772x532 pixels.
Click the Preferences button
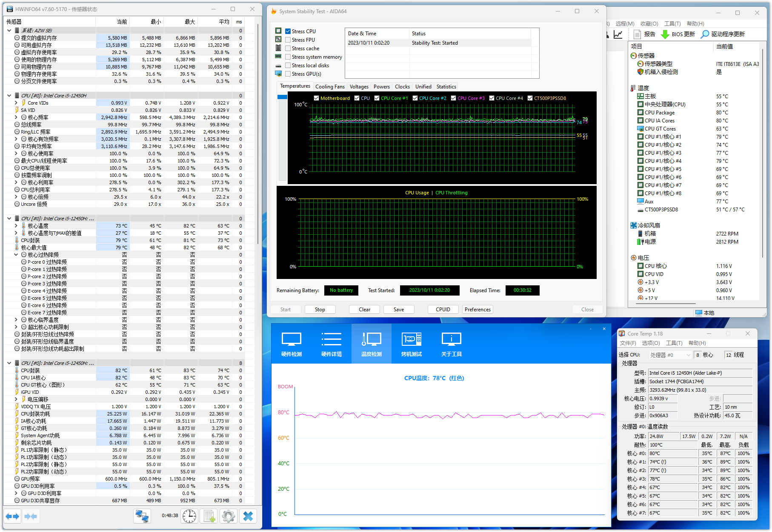[x=477, y=310]
